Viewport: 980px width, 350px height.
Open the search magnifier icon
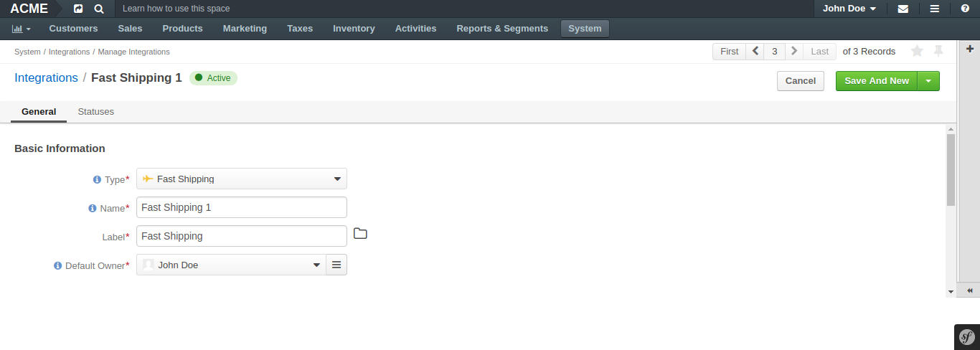click(x=99, y=9)
